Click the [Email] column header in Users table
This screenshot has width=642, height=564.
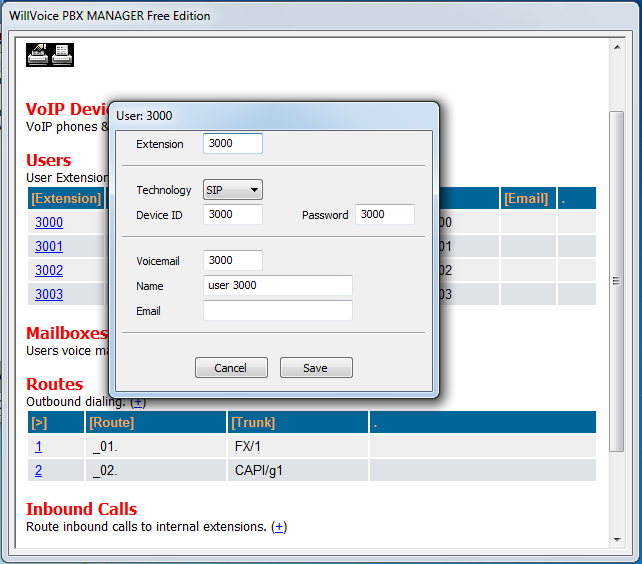(528, 199)
